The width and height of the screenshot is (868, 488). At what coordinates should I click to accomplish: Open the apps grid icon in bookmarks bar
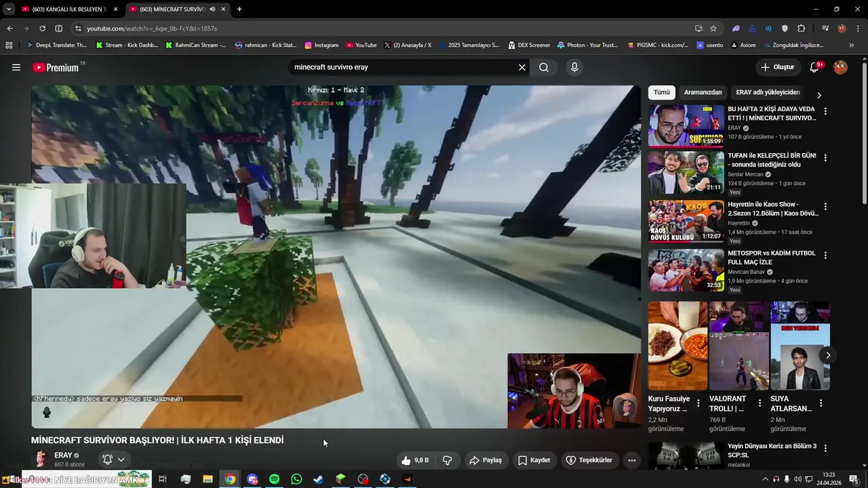point(9,45)
